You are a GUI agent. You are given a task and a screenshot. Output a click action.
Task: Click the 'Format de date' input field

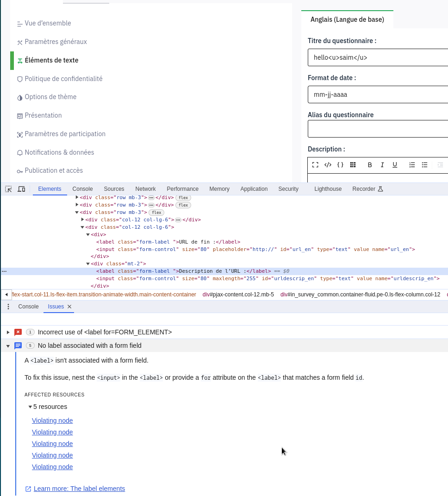tap(377, 94)
